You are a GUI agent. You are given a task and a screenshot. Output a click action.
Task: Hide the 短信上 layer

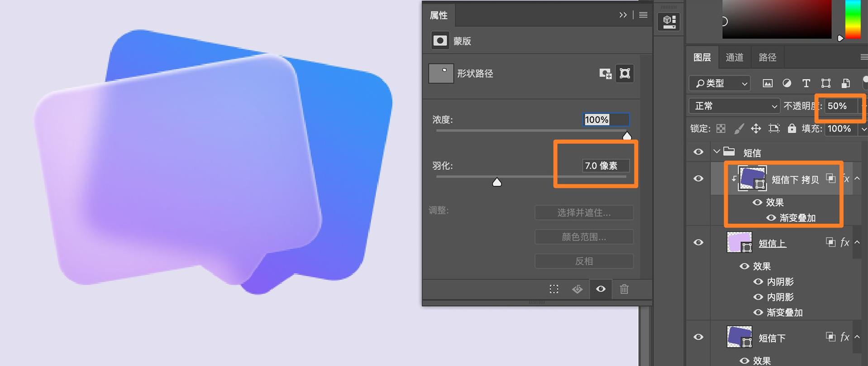[x=698, y=242]
